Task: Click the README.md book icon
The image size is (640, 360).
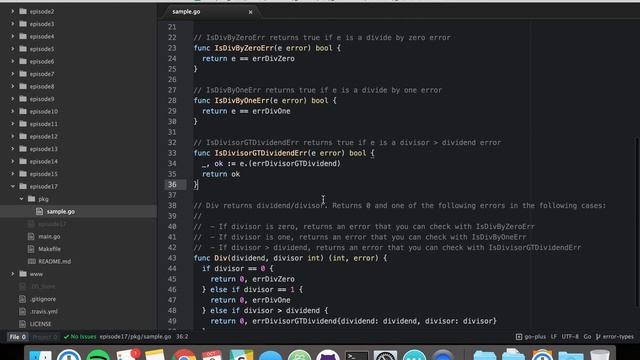Action: [31, 261]
